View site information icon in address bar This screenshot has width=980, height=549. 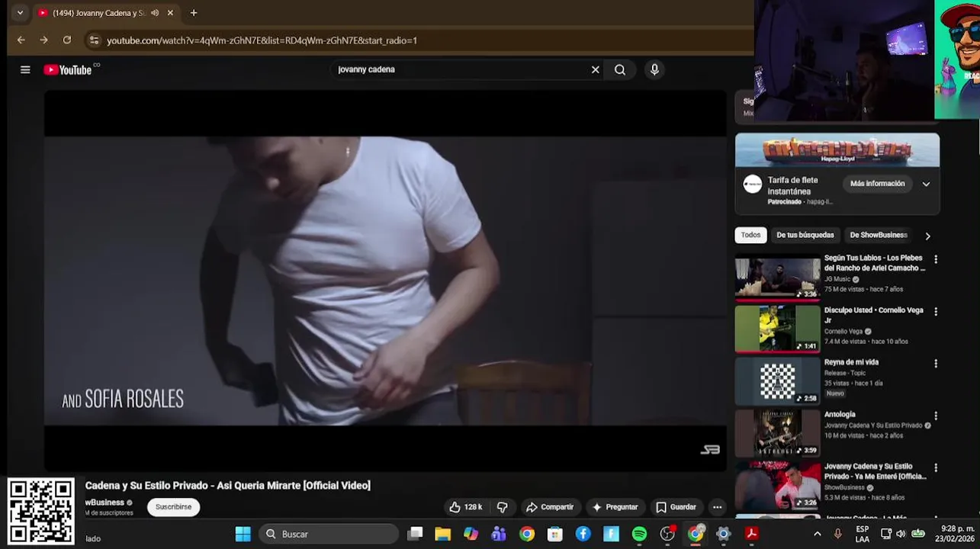coord(93,40)
